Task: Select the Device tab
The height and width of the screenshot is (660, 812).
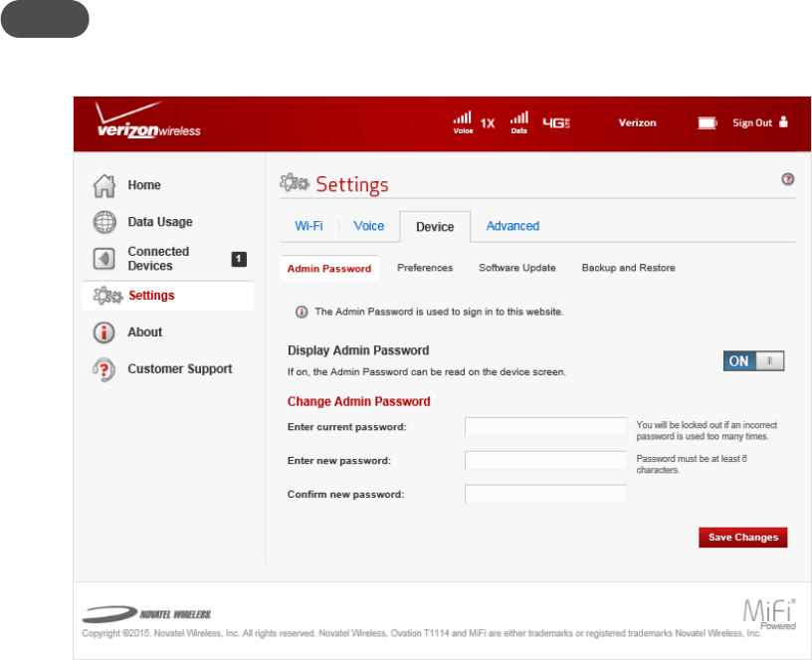Action: tap(435, 227)
